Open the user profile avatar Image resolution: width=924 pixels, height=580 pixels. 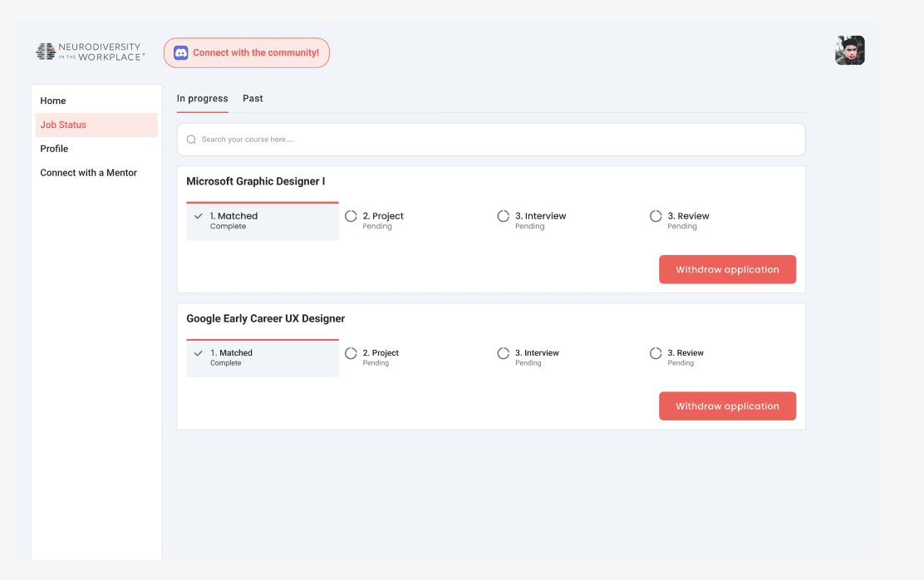click(850, 51)
